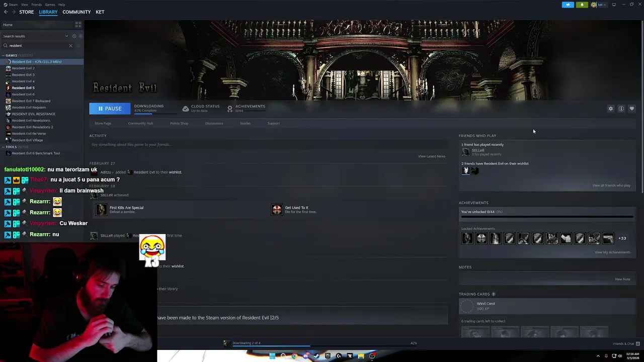Viewport: 644px width, 362px height.
Task: Collapse the TOOLS category in sidebar
Action: (x=4, y=147)
